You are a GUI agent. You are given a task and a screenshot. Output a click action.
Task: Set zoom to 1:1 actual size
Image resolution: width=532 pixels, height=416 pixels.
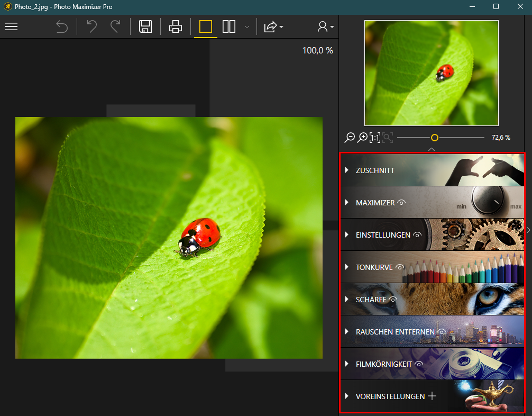pyautogui.click(x=375, y=138)
